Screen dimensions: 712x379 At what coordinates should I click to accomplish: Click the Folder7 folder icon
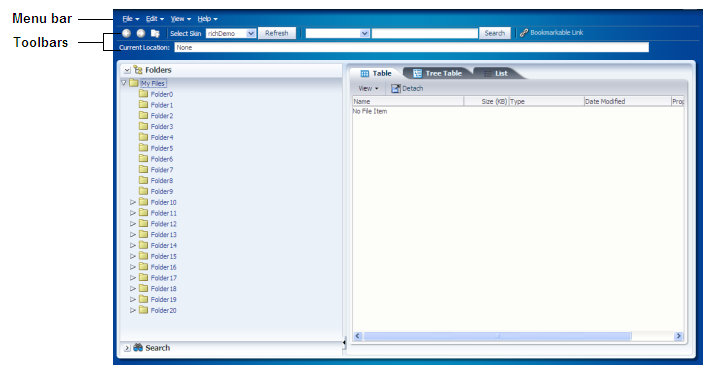coord(143,170)
